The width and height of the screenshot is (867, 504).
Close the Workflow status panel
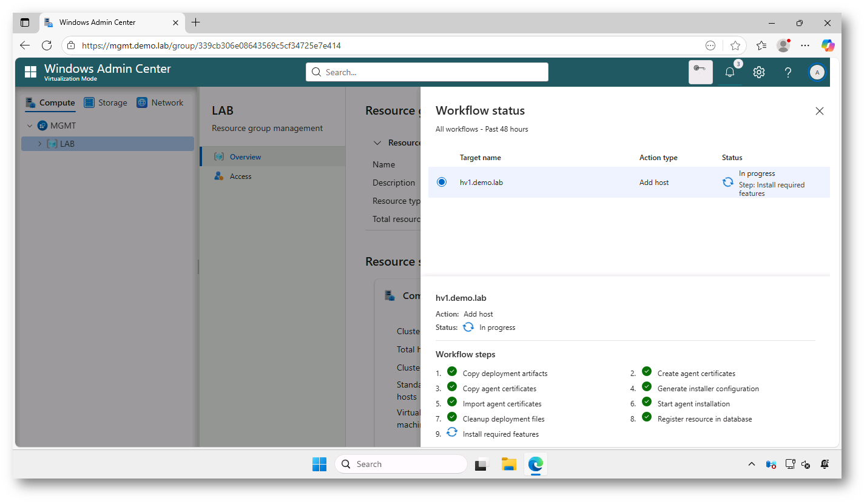[x=819, y=111]
